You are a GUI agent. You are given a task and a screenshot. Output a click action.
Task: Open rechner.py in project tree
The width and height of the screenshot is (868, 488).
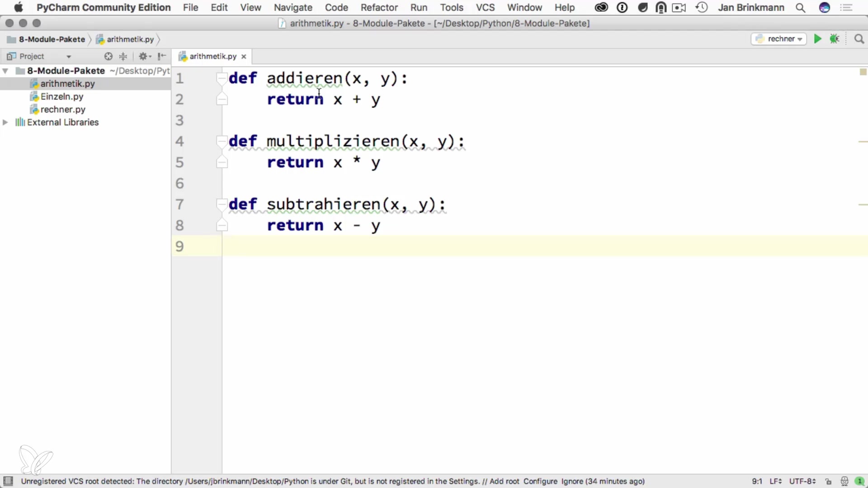click(x=63, y=110)
